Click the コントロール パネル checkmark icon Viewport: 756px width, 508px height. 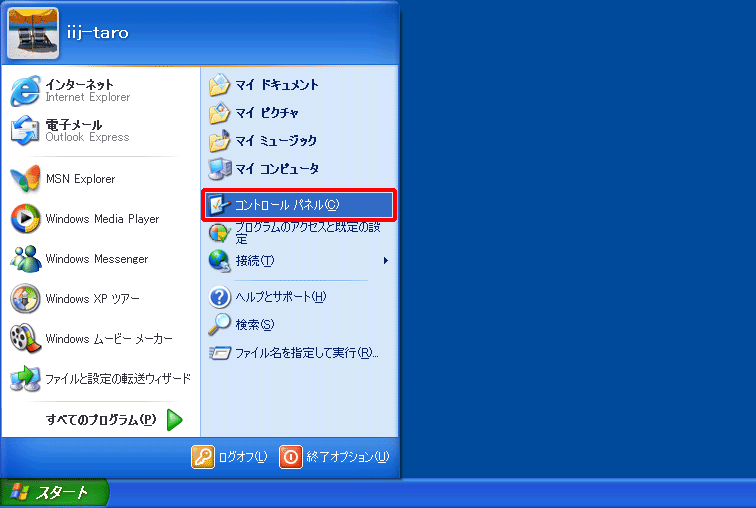[219, 205]
